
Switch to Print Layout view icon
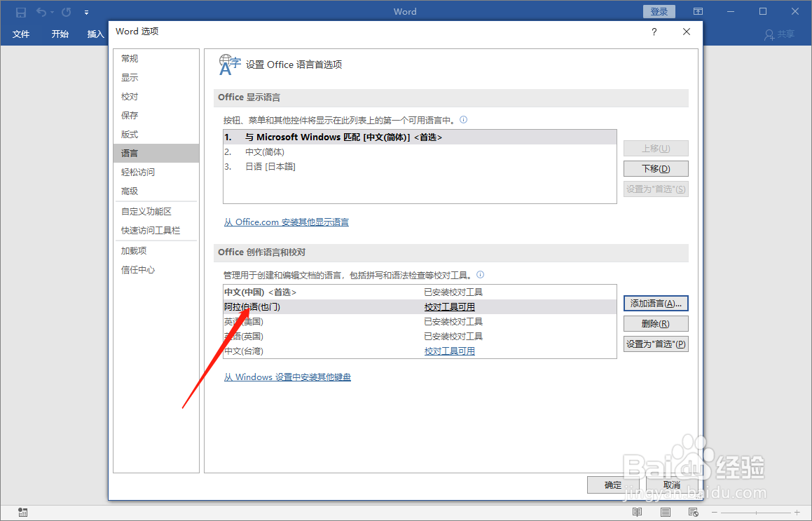tap(666, 513)
